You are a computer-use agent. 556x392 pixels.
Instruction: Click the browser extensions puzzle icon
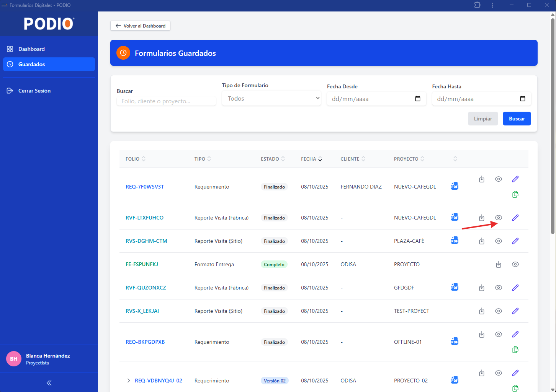477,5
